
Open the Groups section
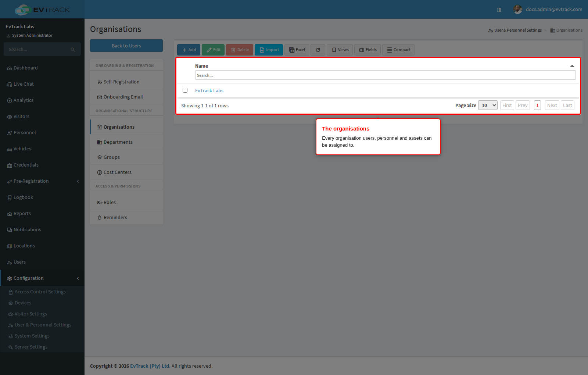[126, 157]
